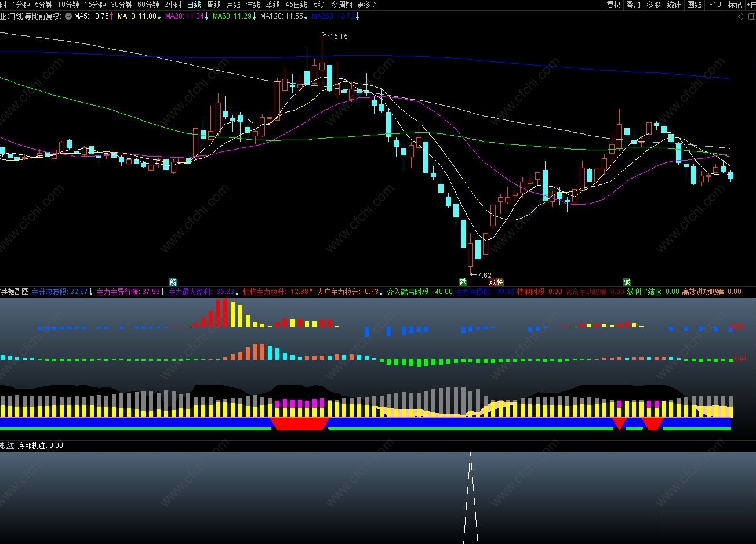The image size is (756, 544).
Task: Switch to 10分钟 period
Action: [x=68, y=5]
